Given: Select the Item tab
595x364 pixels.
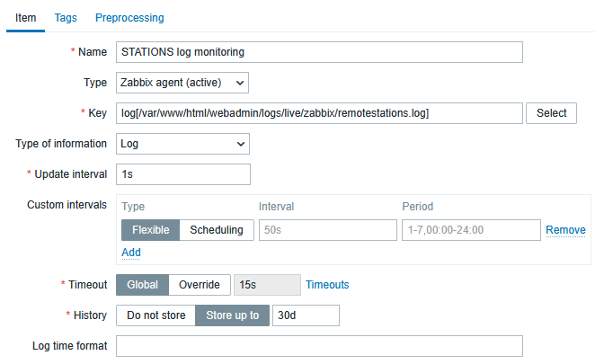Looking at the screenshot, I should click(x=25, y=18).
